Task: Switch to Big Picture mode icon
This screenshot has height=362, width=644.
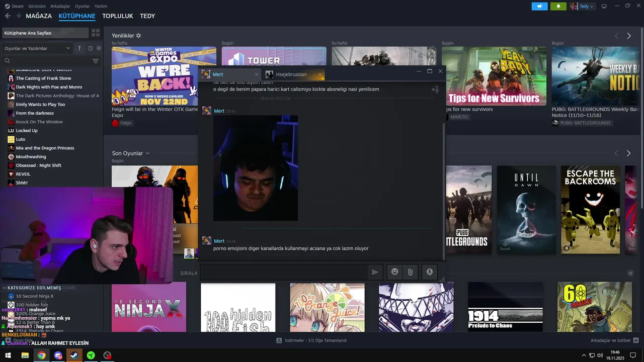Action: (604, 7)
